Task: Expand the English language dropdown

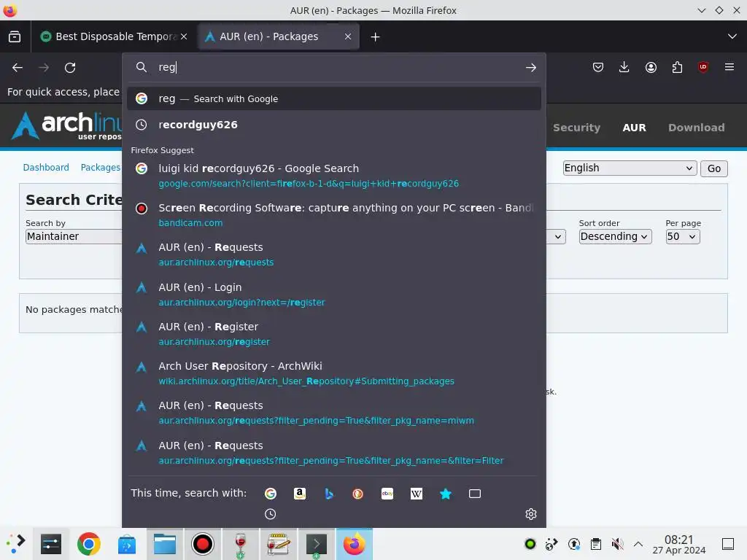Action: pyautogui.click(x=630, y=168)
